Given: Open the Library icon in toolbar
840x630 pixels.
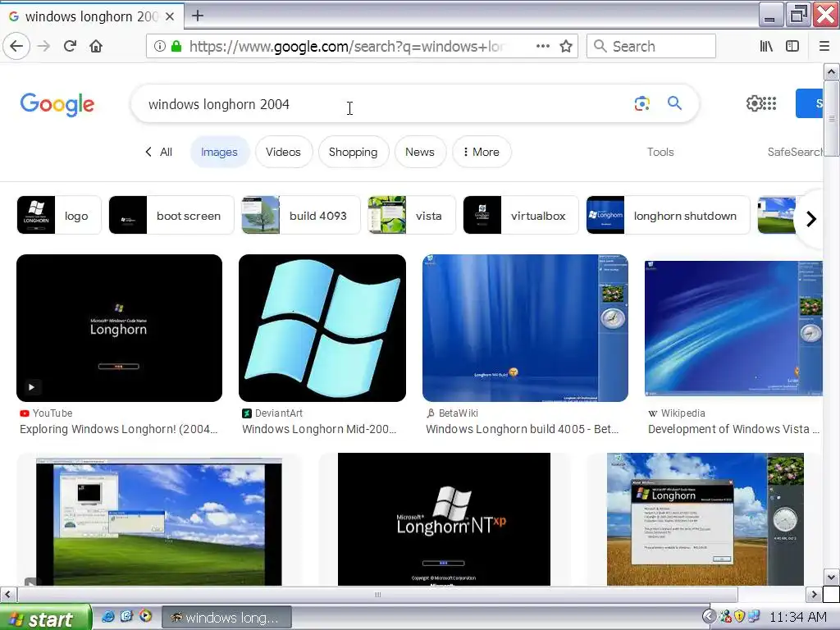Looking at the screenshot, I should tap(766, 46).
